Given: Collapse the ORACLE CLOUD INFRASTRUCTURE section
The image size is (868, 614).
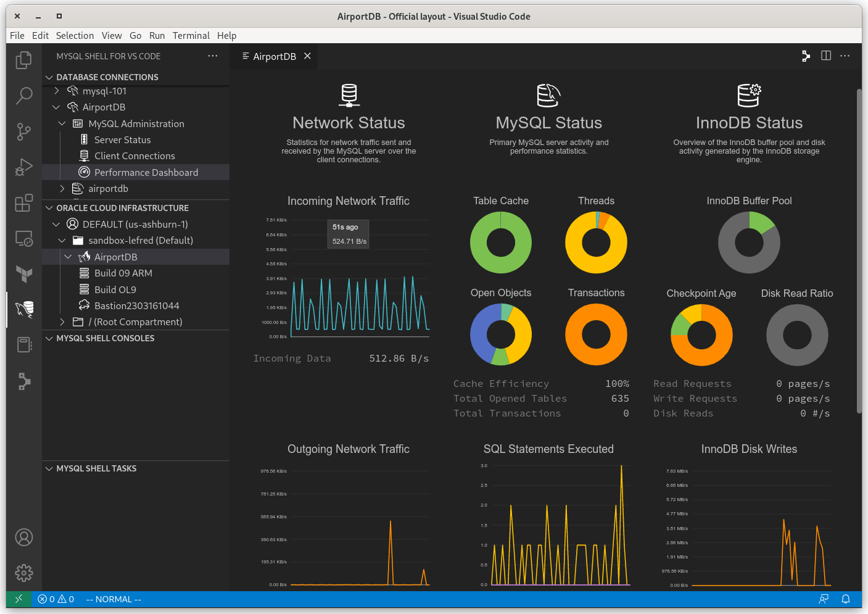Looking at the screenshot, I should (x=49, y=208).
